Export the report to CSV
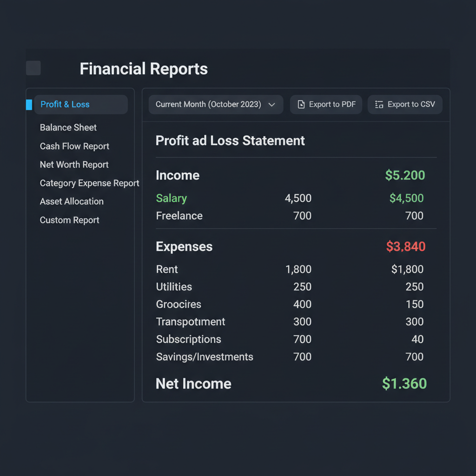476x476 pixels. click(x=405, y=105)
